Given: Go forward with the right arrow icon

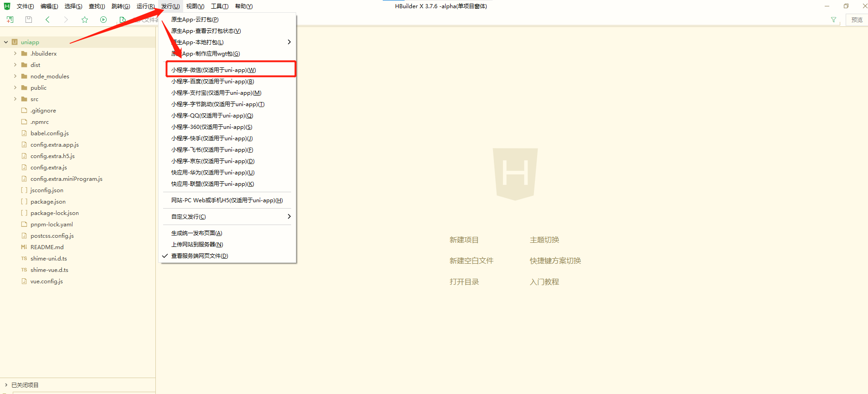Looking at the screenshot, I should [66, 20].
